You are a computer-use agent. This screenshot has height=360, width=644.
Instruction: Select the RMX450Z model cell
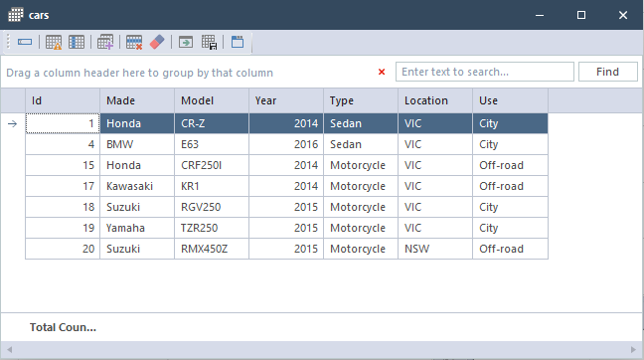tap(212, 249)
